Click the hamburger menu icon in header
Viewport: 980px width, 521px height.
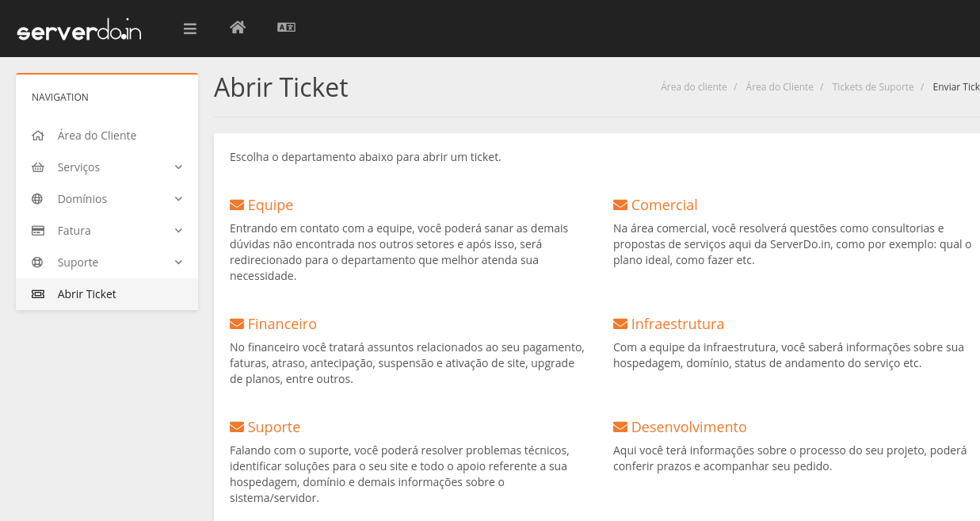click(x=189, y=29)
